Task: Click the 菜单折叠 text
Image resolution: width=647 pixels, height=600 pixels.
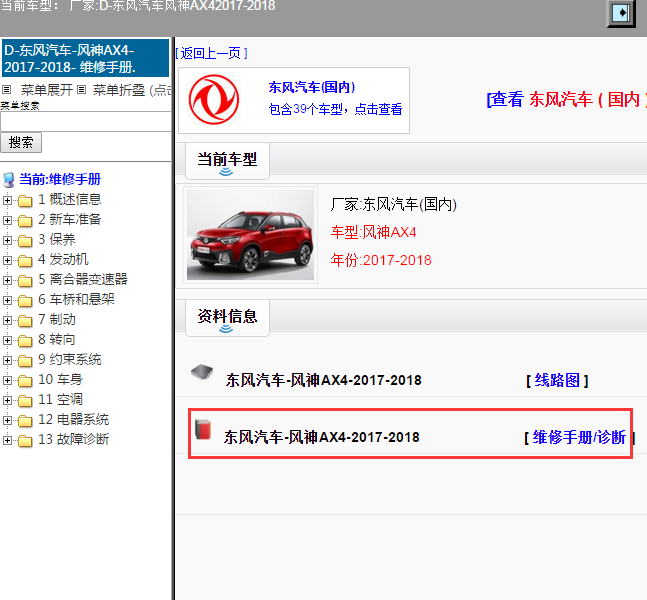Action: [x=119, y=90]
